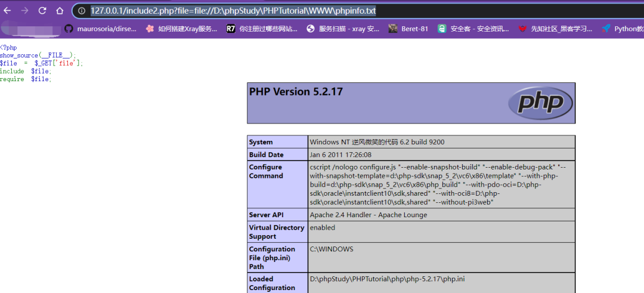The width and height of the screenshot is (644, 293).
Task: Go back to the previous page
Action: click(x=7, y=11)
